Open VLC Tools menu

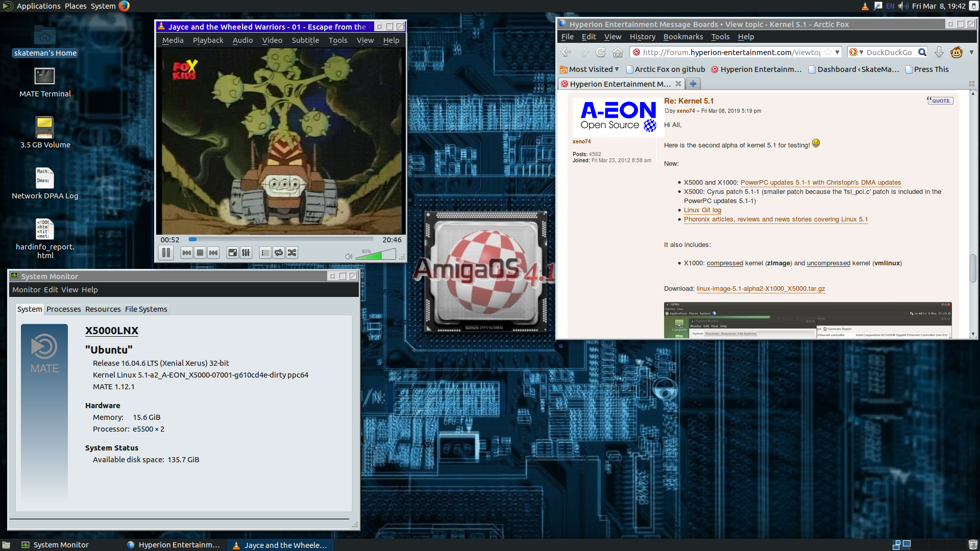[x=337, y=40]
